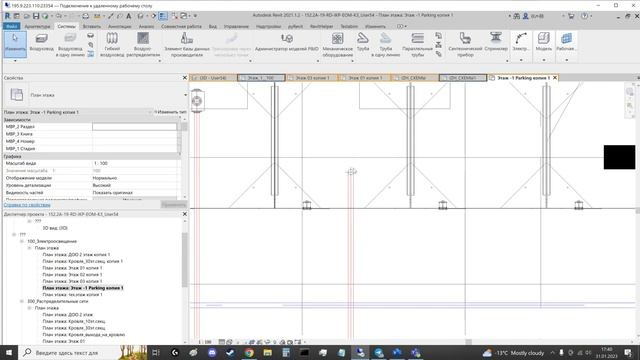Switch to the Этаж 03 копия 1 view tab
The height and width of the screenshot is (360, 640).
[312, 78]
